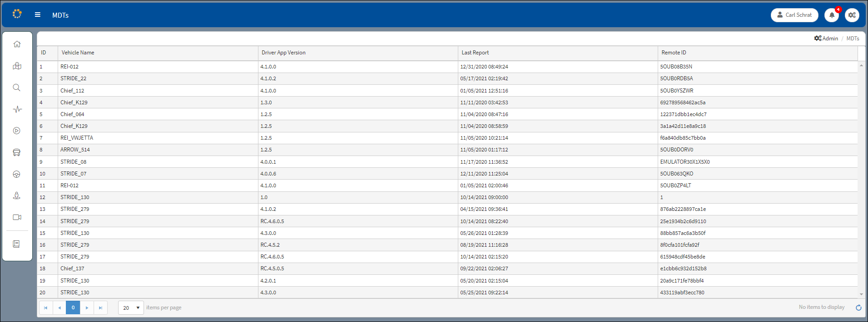Open the stop location sidebar icon
Viewport: 868px width, 322px height.
coord(17,195)
